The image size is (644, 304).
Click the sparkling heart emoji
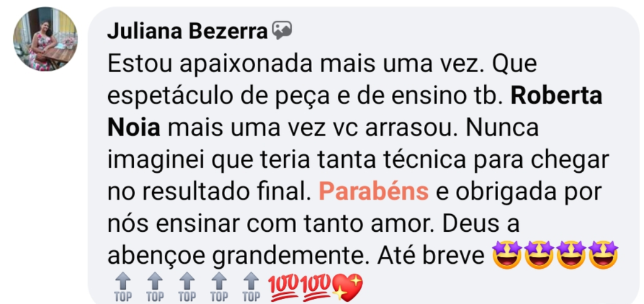(347, 288)
